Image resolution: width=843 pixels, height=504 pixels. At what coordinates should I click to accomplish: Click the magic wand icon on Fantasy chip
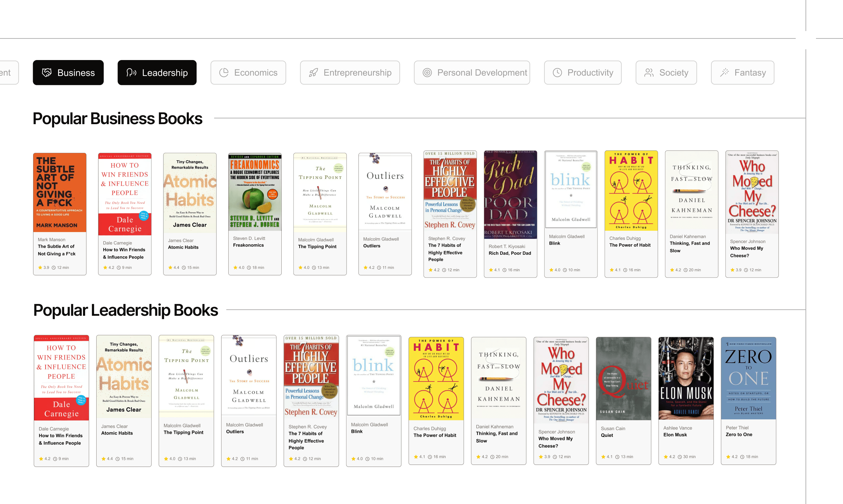click(x=724, y=72)
